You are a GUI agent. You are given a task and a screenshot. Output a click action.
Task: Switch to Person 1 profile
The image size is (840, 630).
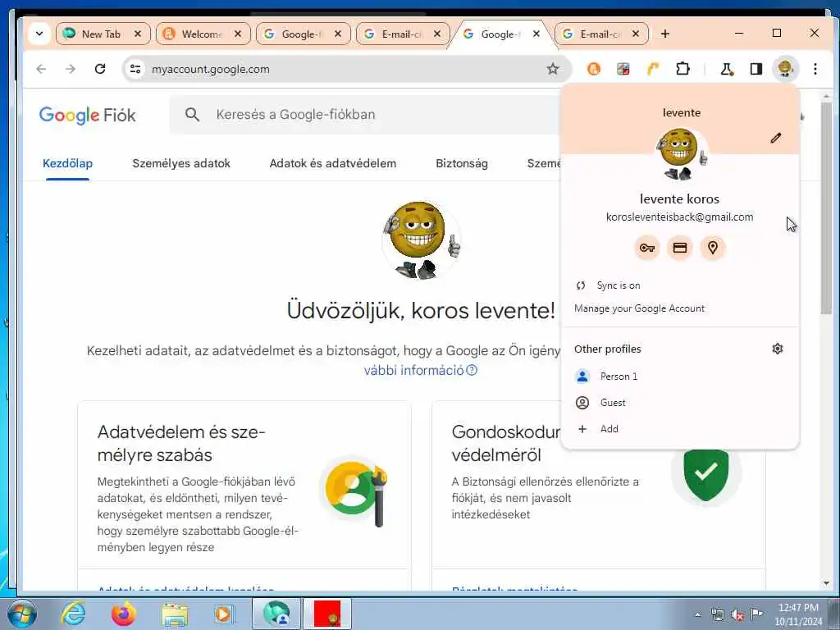point(680,376)
